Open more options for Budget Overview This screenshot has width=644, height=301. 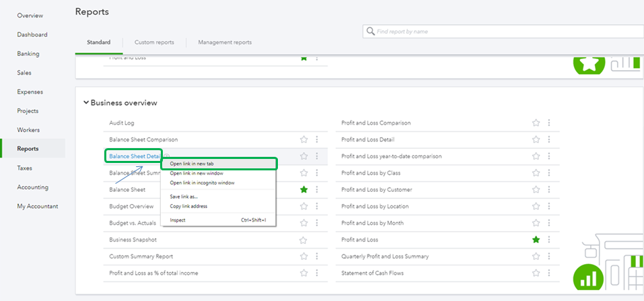317,206
